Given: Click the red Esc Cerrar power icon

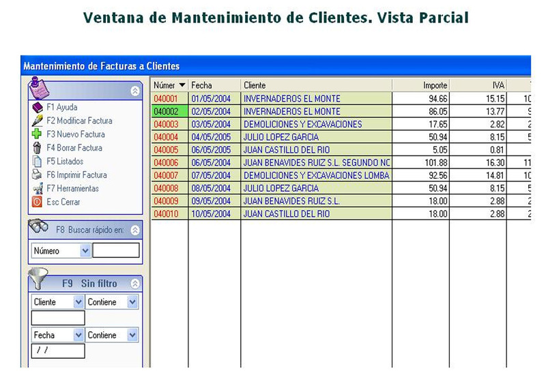Looking at the screenshot, I should (x=37, y=202).
